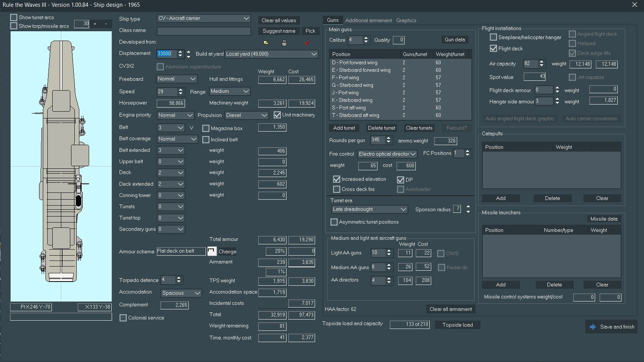Disable Unit machinery checkbox
Image resolution: width=644 pixels, height=362 pixels.
click(x=277, y=115)
